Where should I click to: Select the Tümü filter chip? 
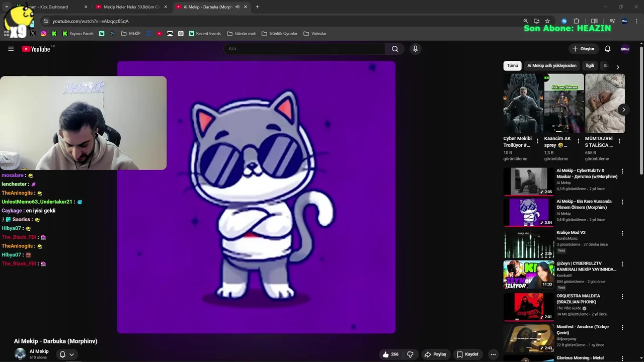click(512, 66)
